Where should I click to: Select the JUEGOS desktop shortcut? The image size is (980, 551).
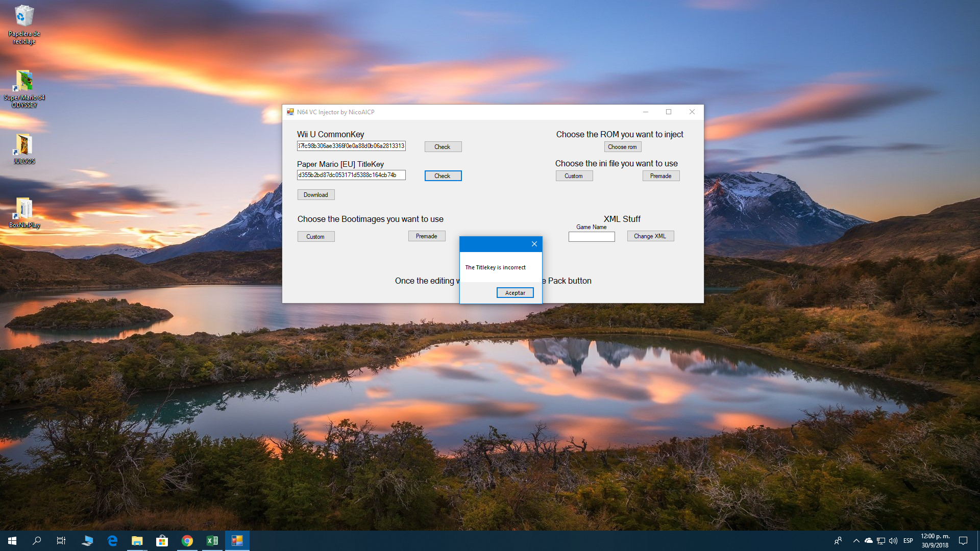point(24,148)
